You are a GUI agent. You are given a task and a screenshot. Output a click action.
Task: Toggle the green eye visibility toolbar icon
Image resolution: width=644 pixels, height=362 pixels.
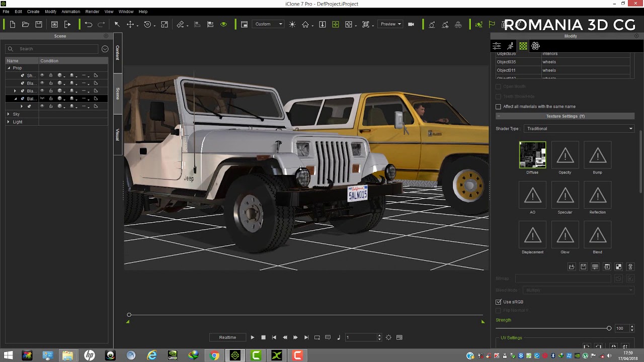(224, 24)
